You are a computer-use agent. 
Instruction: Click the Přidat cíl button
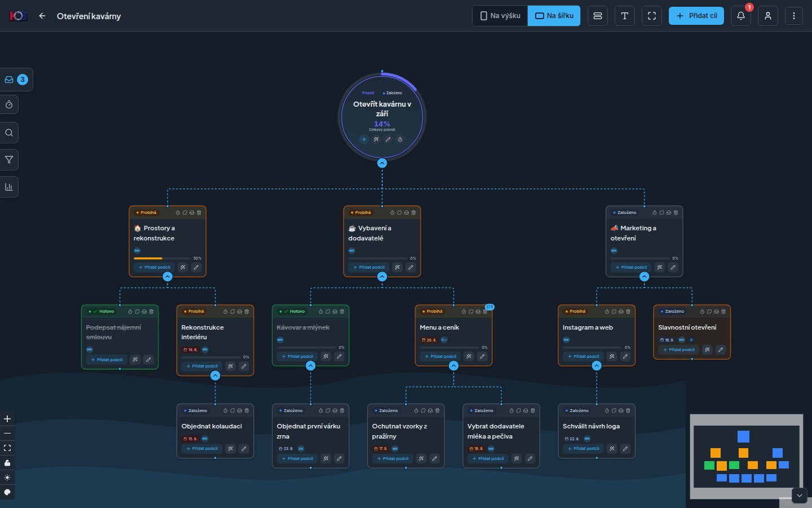coord(696,16)
